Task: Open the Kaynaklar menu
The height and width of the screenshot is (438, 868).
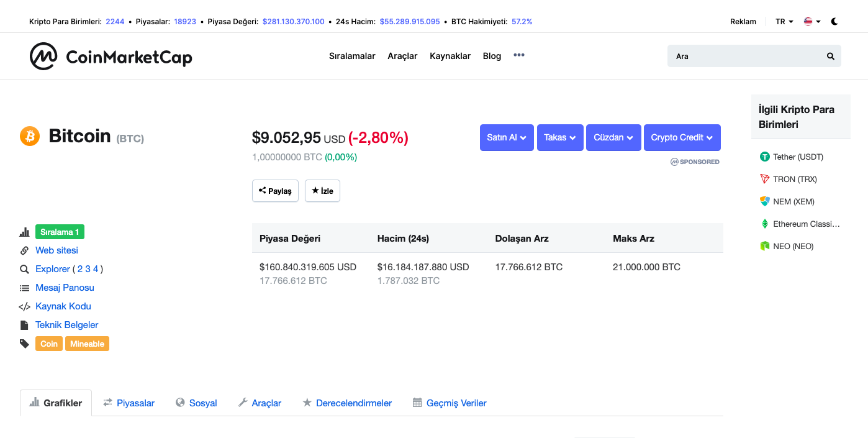Action: [x=450, y=56]
